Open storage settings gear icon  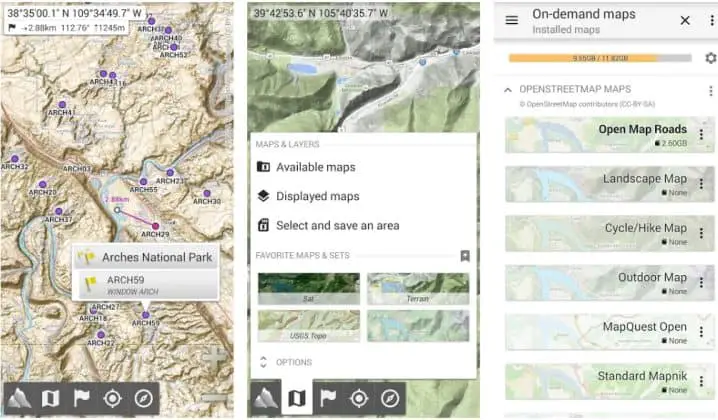tap(710, 58)
